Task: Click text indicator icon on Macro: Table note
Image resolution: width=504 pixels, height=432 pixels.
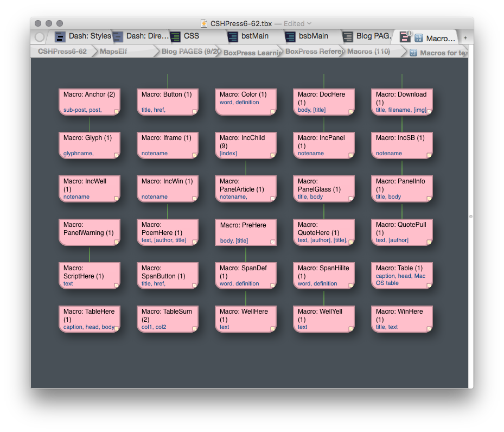Action: point(429,285)
